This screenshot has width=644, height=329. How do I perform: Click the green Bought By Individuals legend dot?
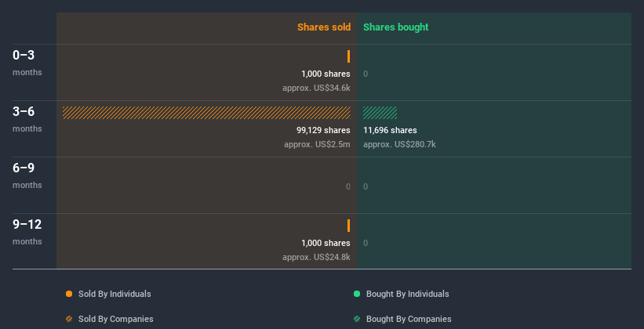pos(357,294)
